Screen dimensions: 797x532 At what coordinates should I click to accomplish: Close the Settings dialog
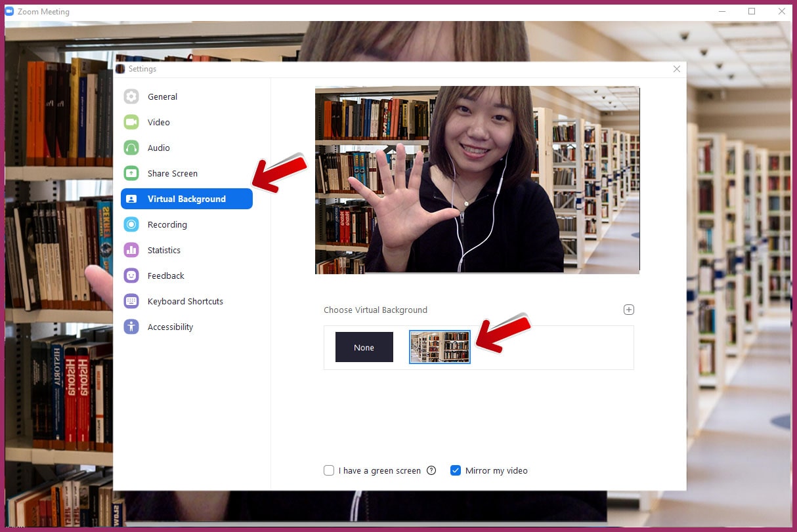pyautogui.click(x=677, y=69)
